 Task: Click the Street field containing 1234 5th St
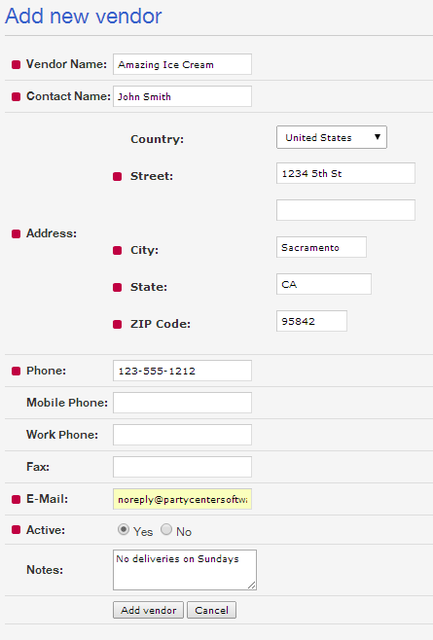346,173
